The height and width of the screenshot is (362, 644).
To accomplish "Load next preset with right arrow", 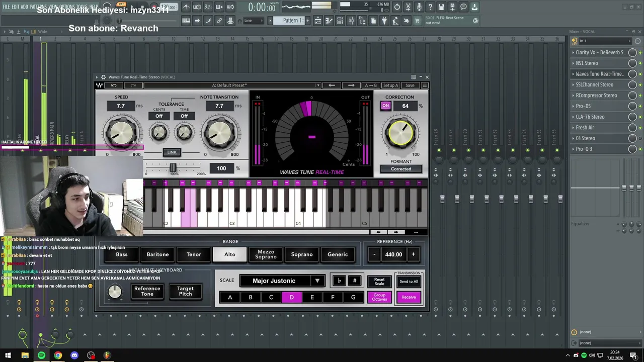I will tap(351, 85).
